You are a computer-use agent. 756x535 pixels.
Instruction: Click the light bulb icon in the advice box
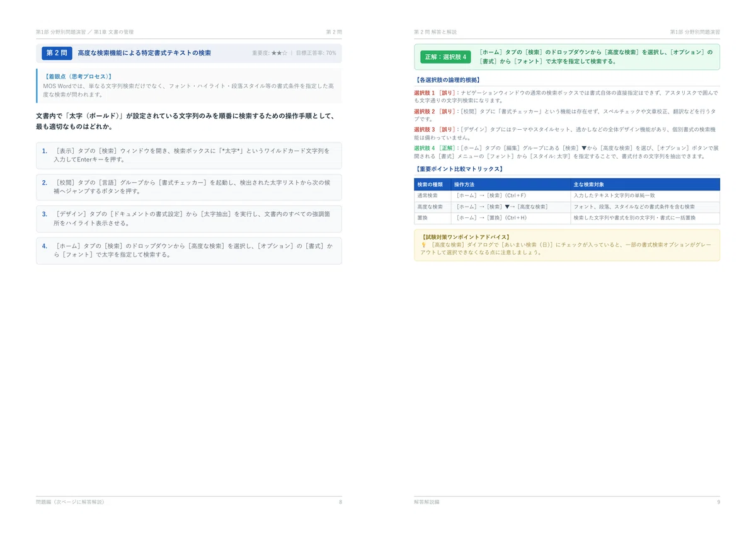point(423,244)
